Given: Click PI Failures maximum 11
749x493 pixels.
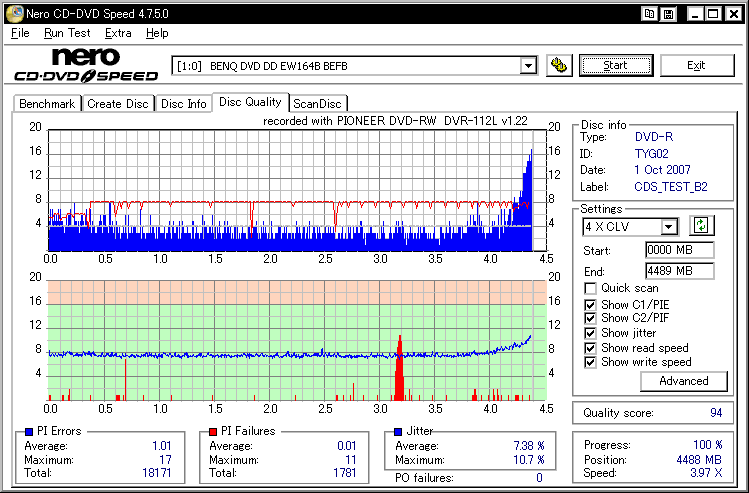Looking at the screenshot, I should 351,460.
